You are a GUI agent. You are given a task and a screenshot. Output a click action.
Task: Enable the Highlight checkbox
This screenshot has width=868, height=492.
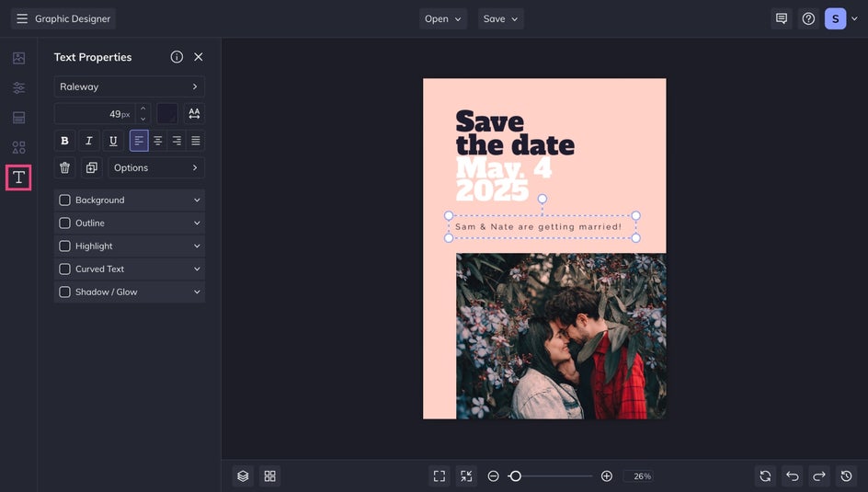(64, 246)
